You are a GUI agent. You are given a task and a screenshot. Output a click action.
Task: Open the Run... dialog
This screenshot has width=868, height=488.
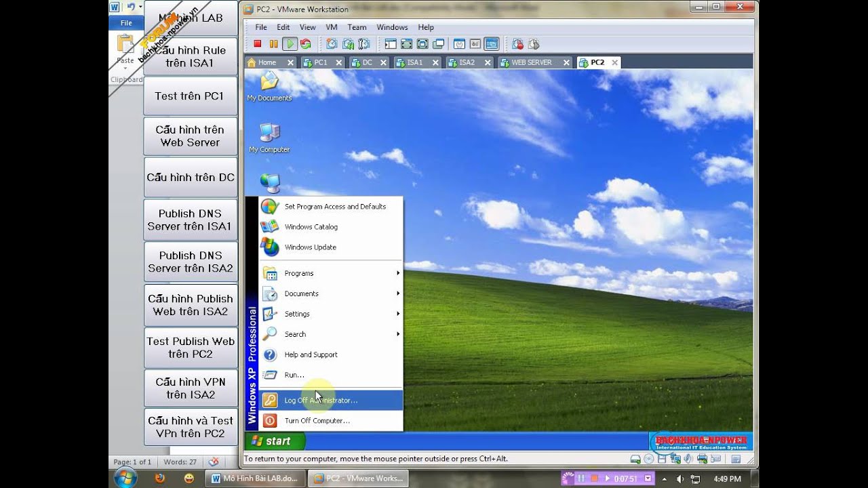[331, 375]
